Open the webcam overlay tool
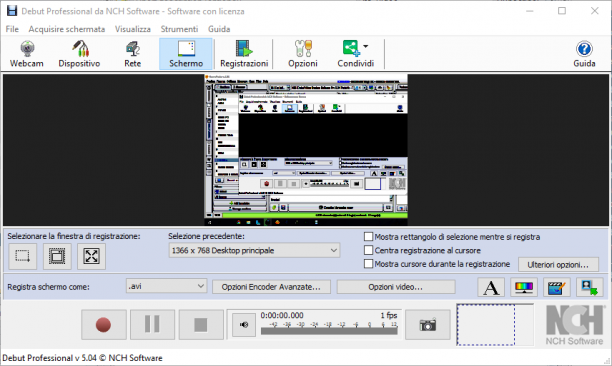Viewport: 612px width, 366px height. coord(589,288)
